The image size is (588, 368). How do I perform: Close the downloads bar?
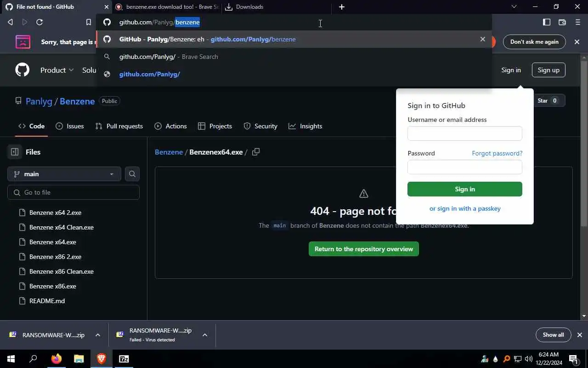pos(580,335)
